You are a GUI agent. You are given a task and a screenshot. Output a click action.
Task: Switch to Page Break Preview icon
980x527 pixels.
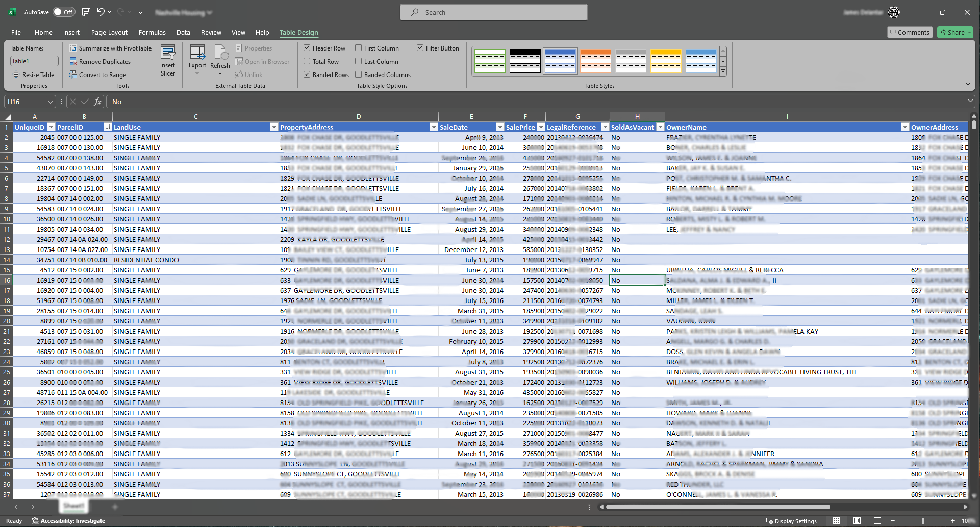pyautogui.click(x=877, y=521)
